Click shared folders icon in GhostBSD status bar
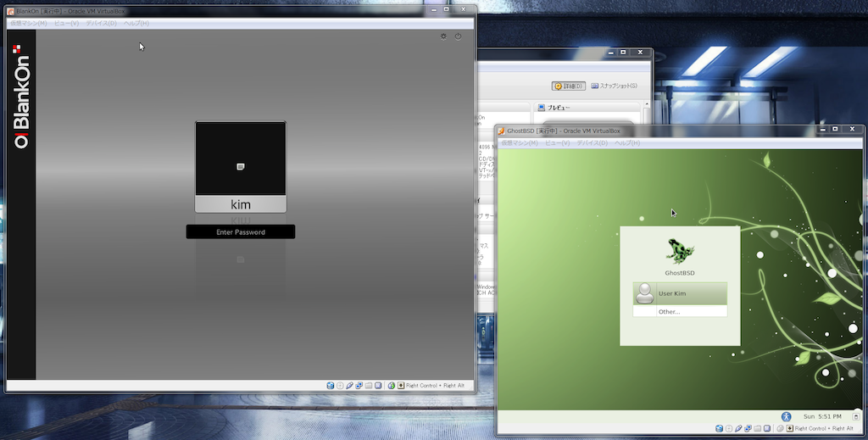The width and height of the screenshot is (868, 440). click(757, 428)
